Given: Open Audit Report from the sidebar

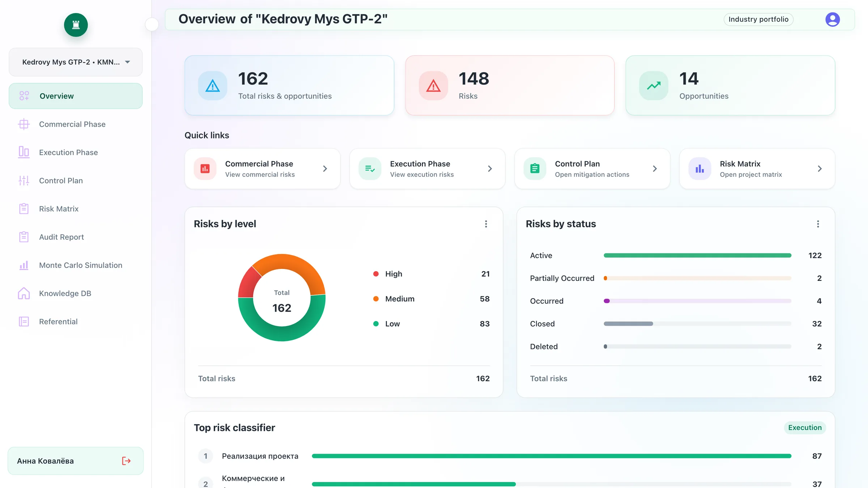Looking at the screenshot, I should coord(76,237).
